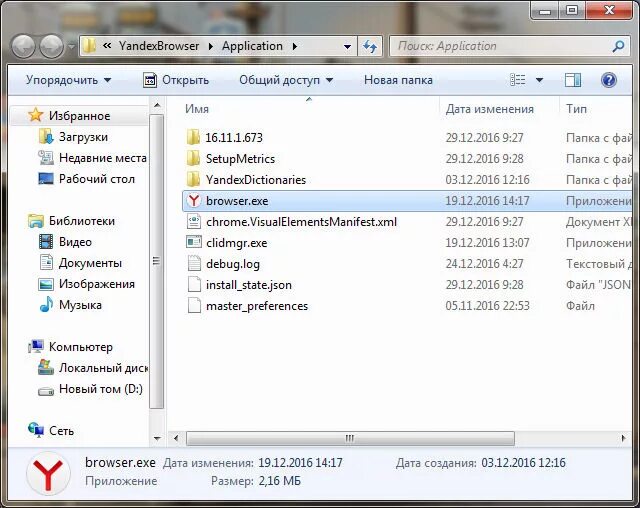Click the blue Help question icon

[x=608, y=80]
